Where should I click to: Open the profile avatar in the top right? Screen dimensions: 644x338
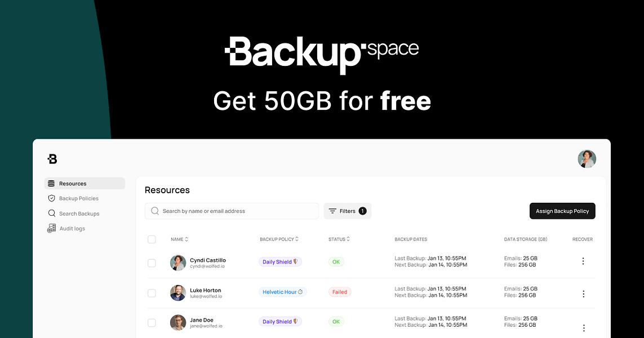click(587, 159)
